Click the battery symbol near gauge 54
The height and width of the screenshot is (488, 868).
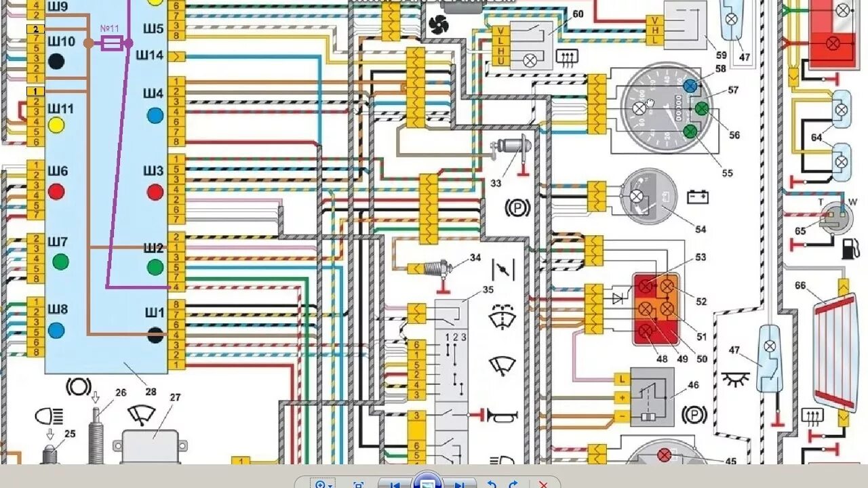click(x=698, y=197)
